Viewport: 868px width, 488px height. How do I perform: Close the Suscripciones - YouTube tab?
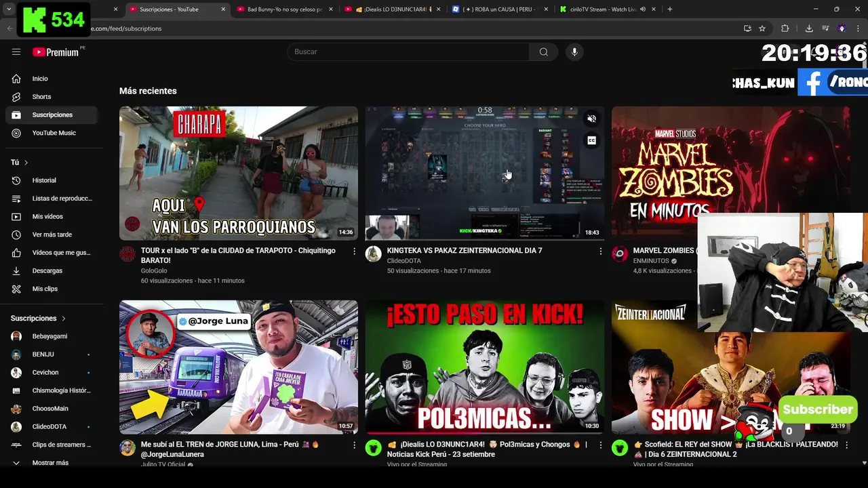pos(224,9)
